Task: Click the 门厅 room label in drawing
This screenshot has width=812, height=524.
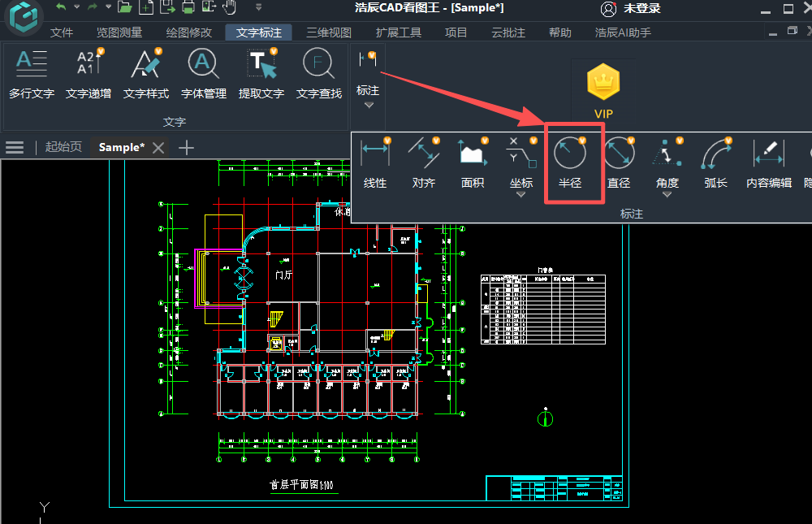Action: point(283,275)
